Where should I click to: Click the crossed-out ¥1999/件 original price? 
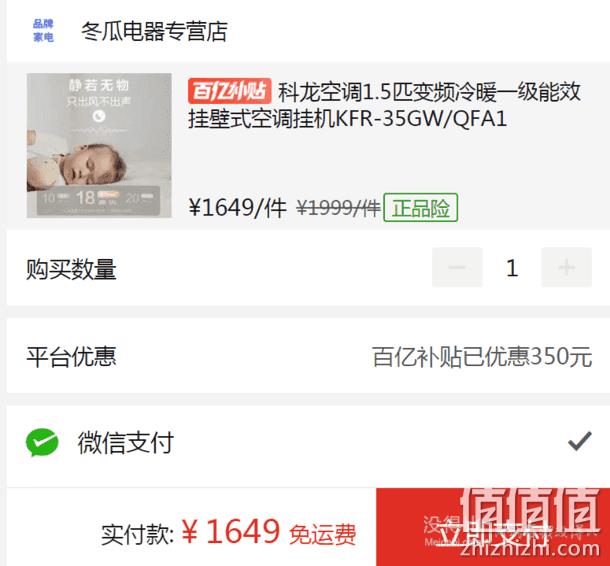[x=338, y=208]
